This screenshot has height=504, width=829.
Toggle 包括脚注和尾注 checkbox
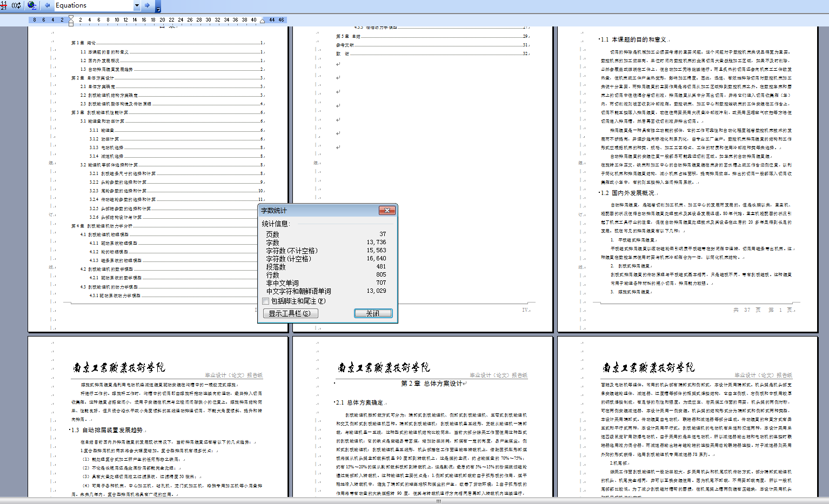265,301
